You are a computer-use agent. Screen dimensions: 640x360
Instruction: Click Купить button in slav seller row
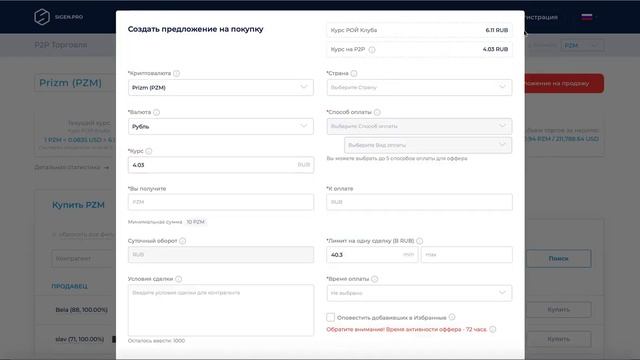point(558,339)
